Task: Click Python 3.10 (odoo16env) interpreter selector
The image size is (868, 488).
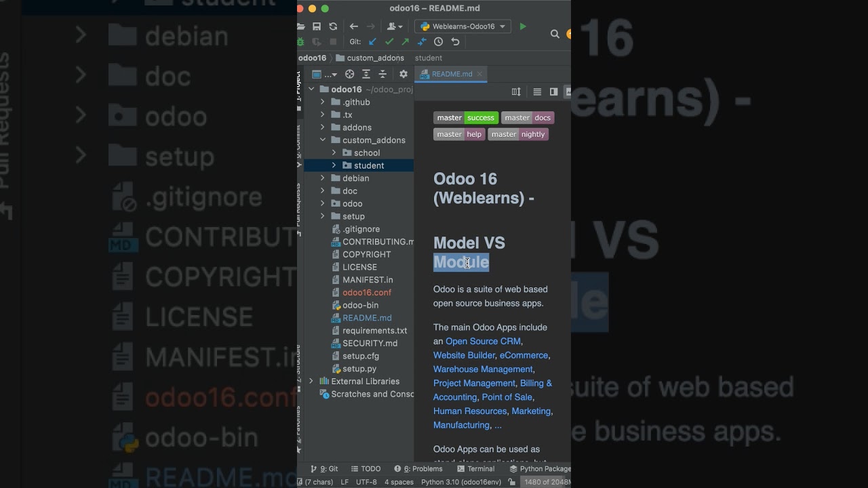Action: coord(461,482)
